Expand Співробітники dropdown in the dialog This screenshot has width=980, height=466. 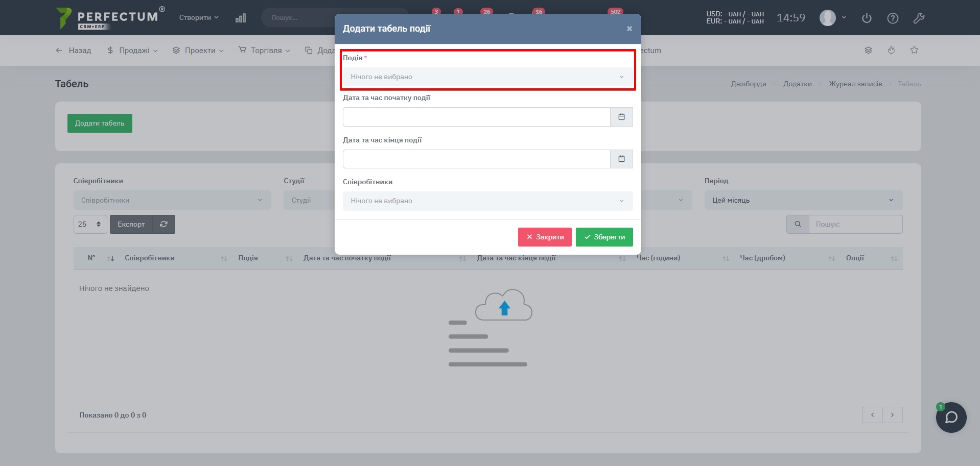tap(487, 201)
